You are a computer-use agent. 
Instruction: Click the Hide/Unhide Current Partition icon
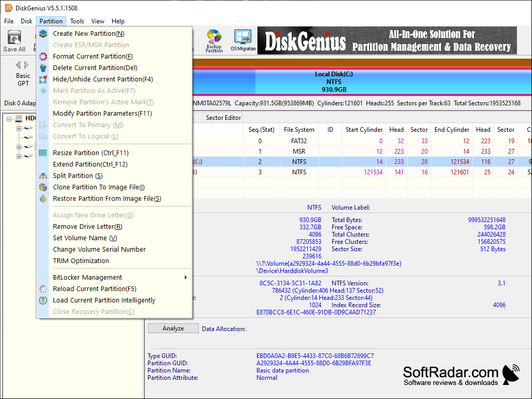click(43, 79)
